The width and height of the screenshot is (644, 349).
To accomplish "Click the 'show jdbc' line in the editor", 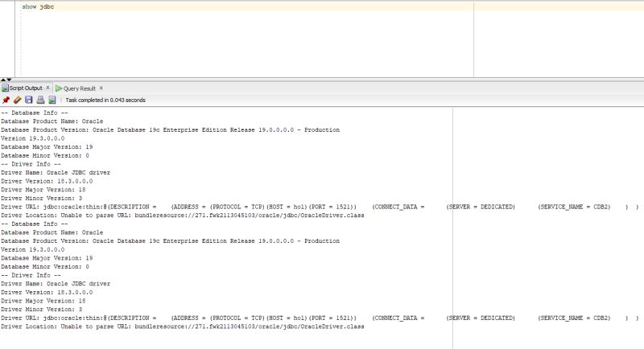I will click(x=38, y=6).
